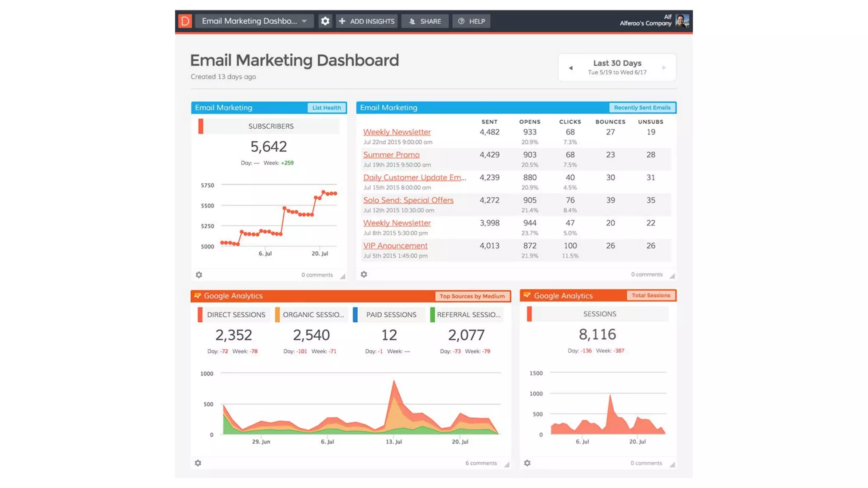Go to previous date range arrow
Screen dimensions: 868x488
(570, 68)
